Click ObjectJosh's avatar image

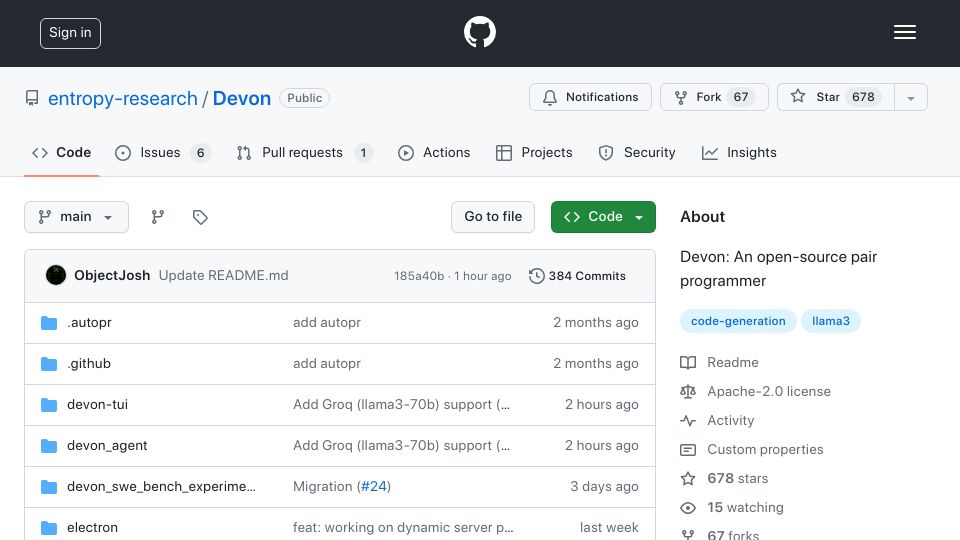[56, 276]
